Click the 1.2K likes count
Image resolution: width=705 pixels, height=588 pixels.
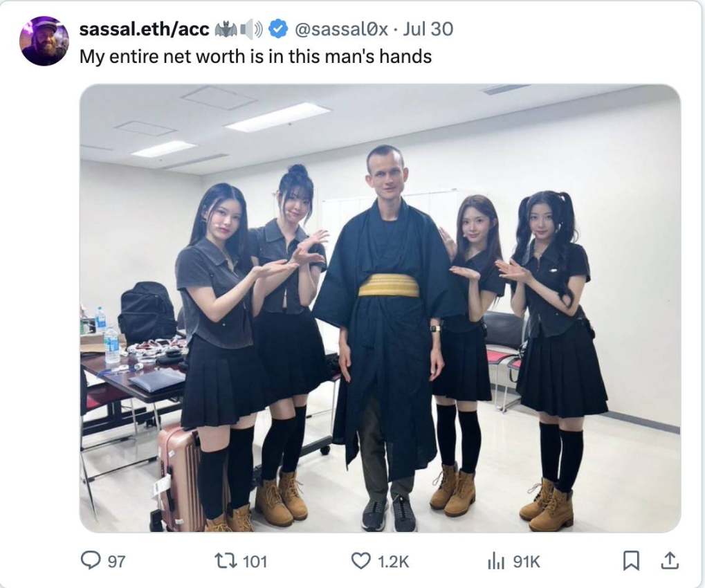(x=394, y=562)
